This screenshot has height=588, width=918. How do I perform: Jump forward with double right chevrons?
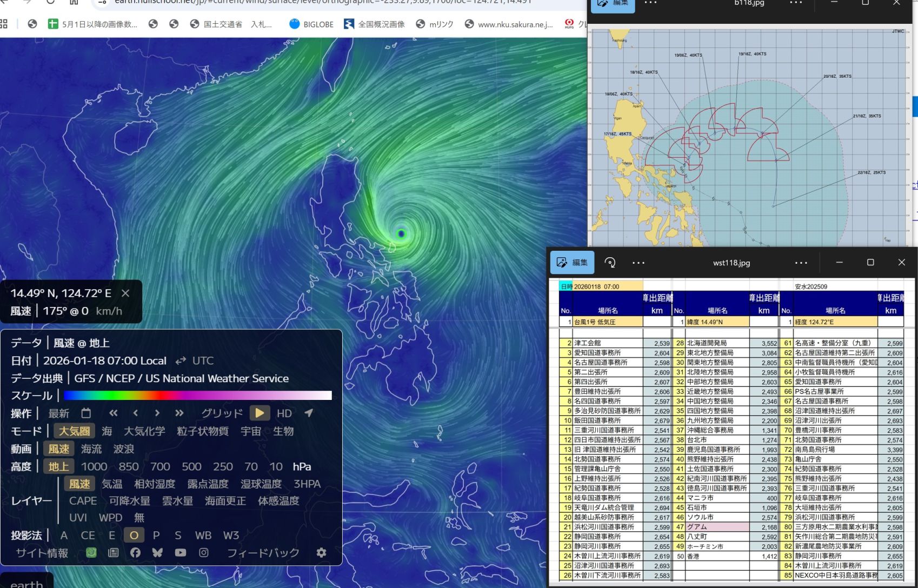(179, 413)
